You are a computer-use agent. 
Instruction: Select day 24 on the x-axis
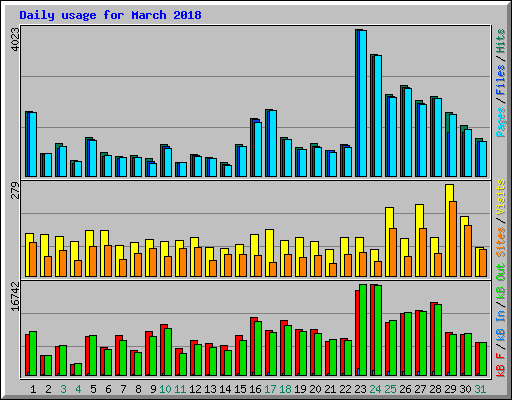click(x=375, y=389)
